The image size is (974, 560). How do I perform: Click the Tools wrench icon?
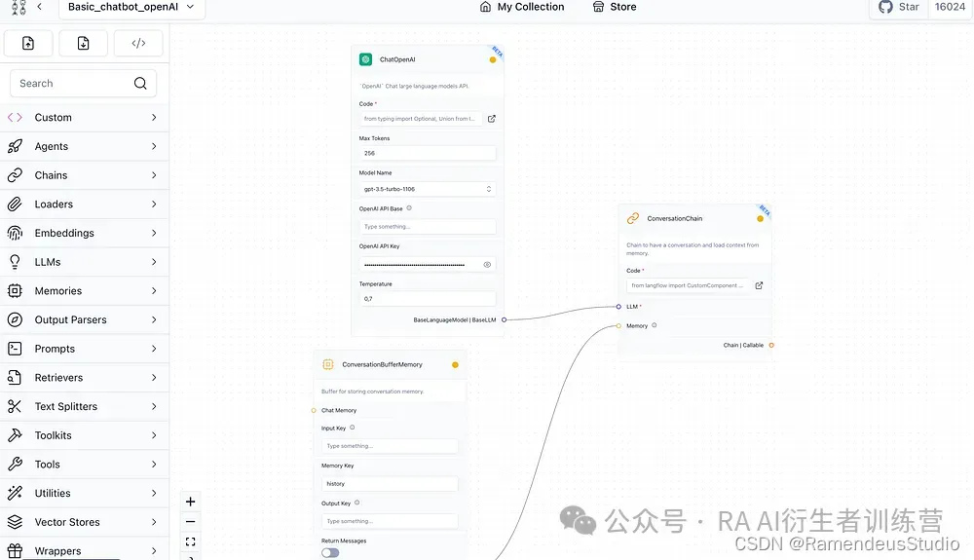tap(15, 464)
